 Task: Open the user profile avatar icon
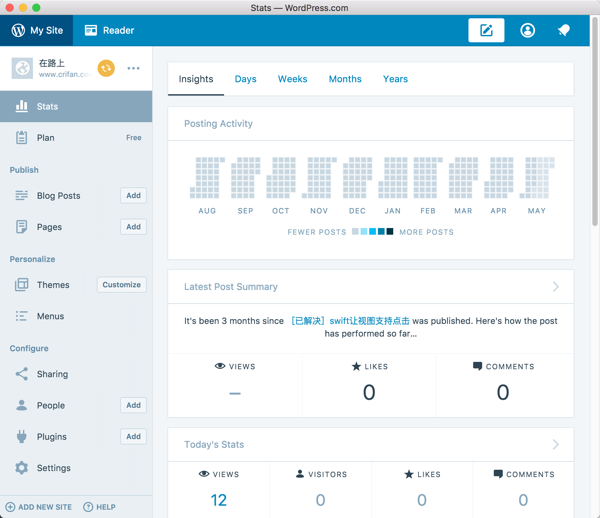point(527,30)
